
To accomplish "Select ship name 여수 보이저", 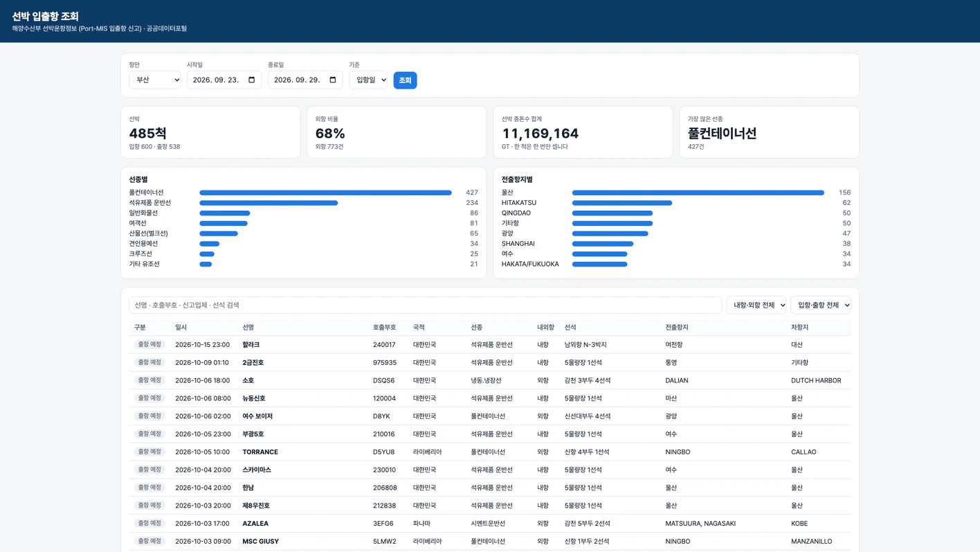I will tap(257, 416).
